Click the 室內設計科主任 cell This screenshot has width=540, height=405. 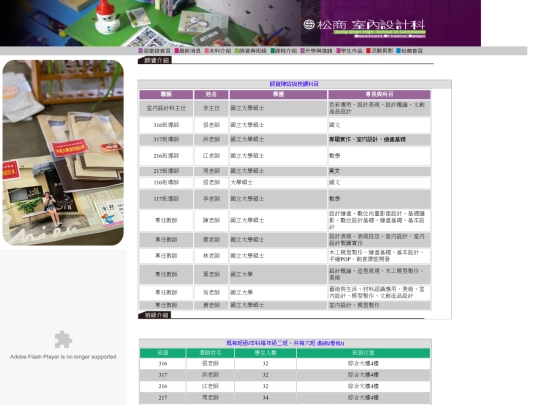[x=166, y=108]
